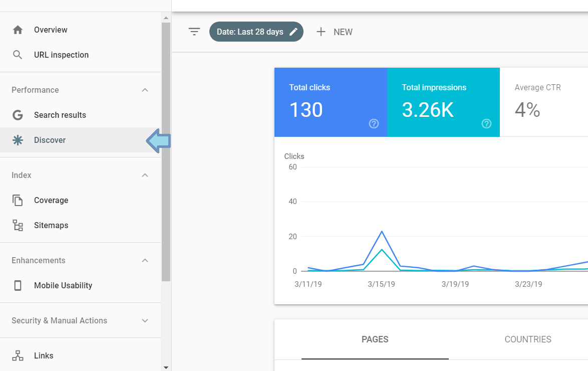
Task: Toggle the Total impressions metric card
Action: 443,102
